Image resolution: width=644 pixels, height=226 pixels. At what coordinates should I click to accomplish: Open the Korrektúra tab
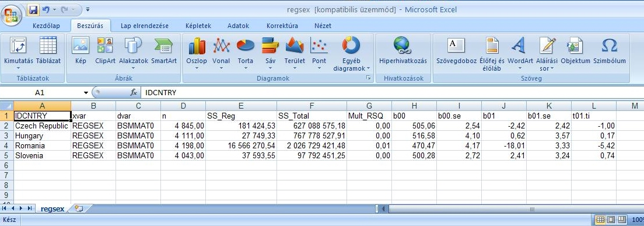click(x=282, y=26)
